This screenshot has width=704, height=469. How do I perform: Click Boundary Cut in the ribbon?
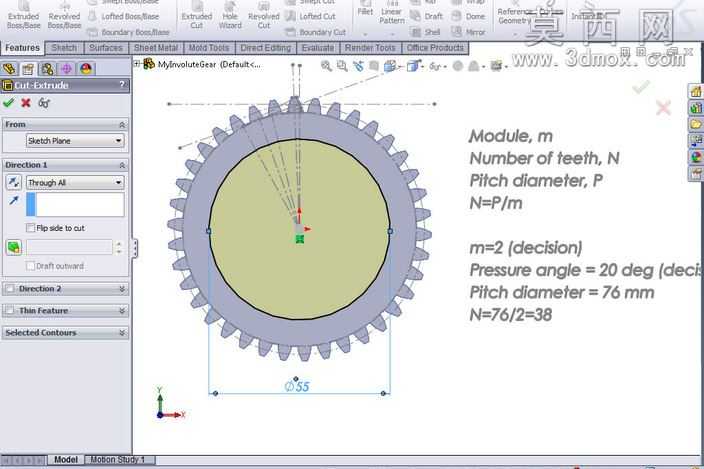(x=316, y=32)
